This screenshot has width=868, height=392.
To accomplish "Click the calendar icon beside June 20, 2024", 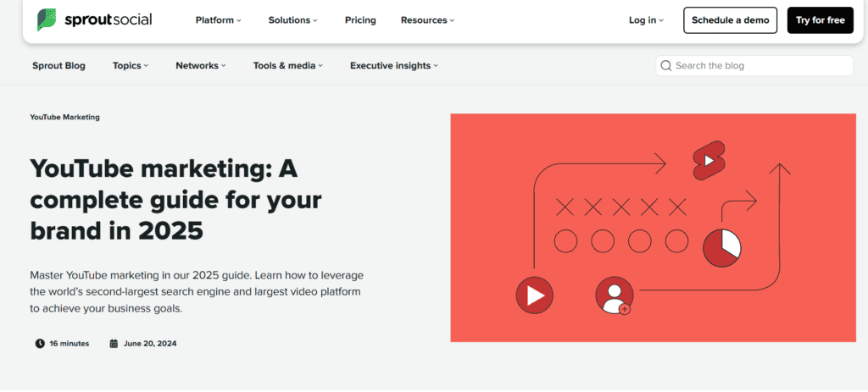I will pyautogui.click(x=114, y=344).
